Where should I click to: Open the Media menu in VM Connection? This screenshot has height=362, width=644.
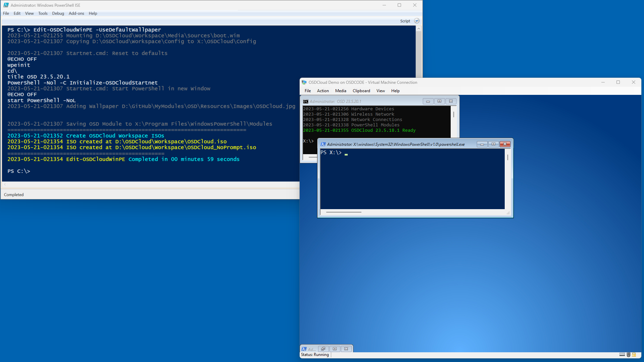[x=340, y=91]
